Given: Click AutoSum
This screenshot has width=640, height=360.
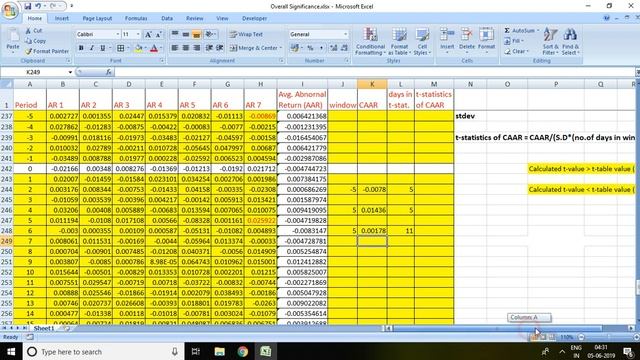Looking at the screenshot, I should tap(520, 31).
